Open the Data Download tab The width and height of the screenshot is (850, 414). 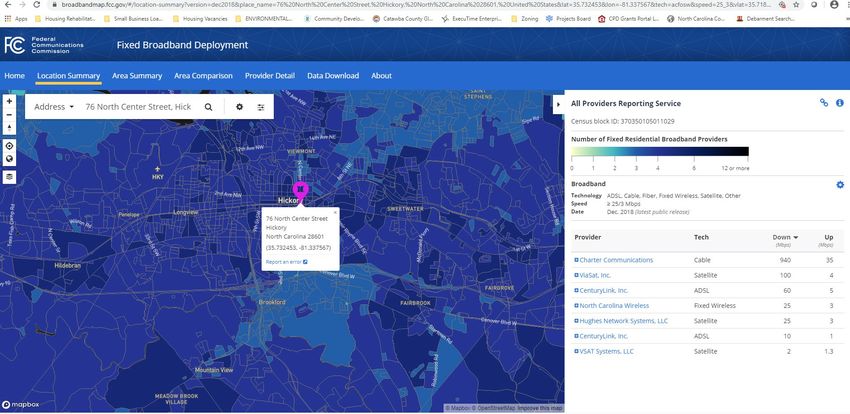point(333,76)
